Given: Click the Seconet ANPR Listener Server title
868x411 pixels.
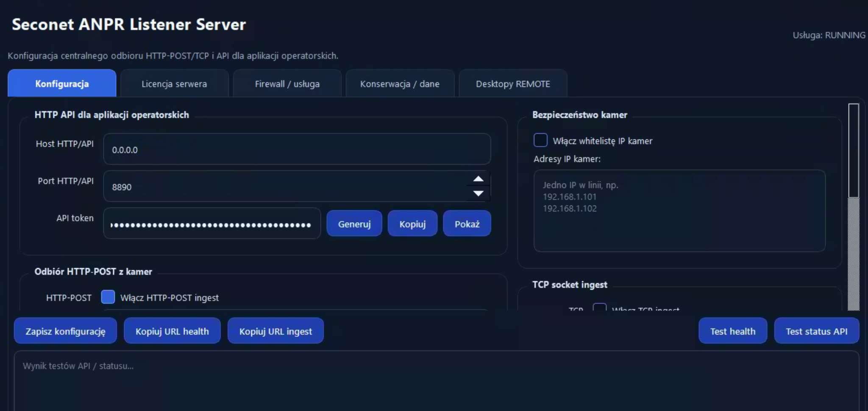Looking at the screenshot, I should point(129,24).
